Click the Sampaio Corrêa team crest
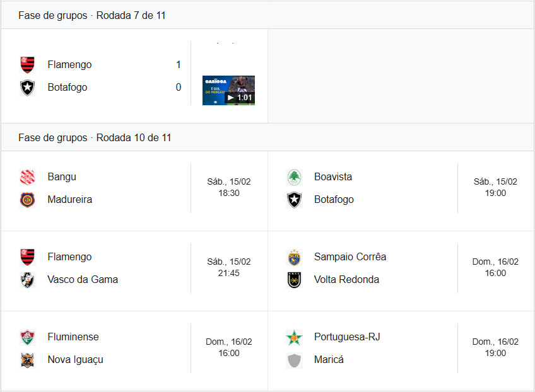Image resolution: width=535 pixels, height=392 pixels. click(294, 257)
